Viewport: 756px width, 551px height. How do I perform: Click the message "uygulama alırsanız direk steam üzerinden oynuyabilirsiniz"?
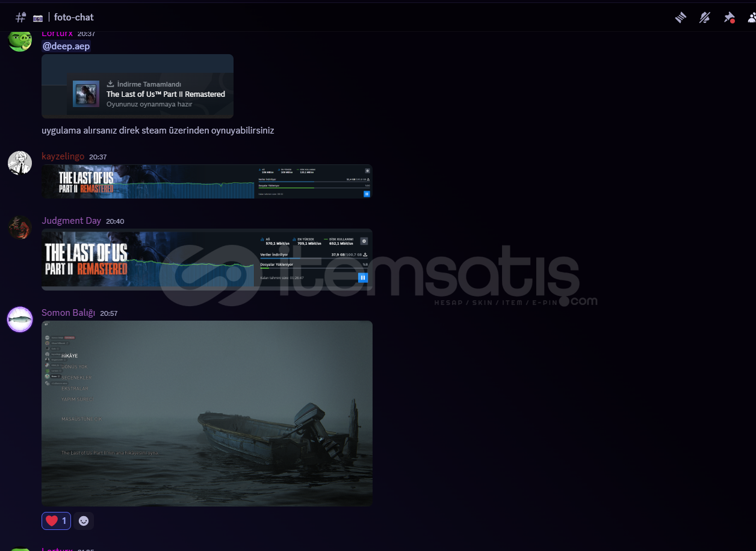coord(158,131)
